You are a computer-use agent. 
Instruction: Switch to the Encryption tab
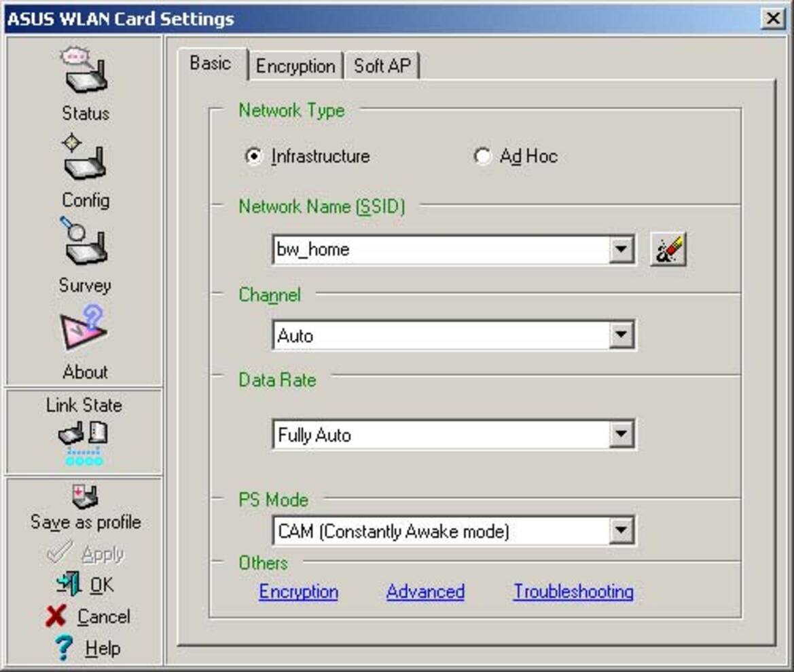point(295,66)
